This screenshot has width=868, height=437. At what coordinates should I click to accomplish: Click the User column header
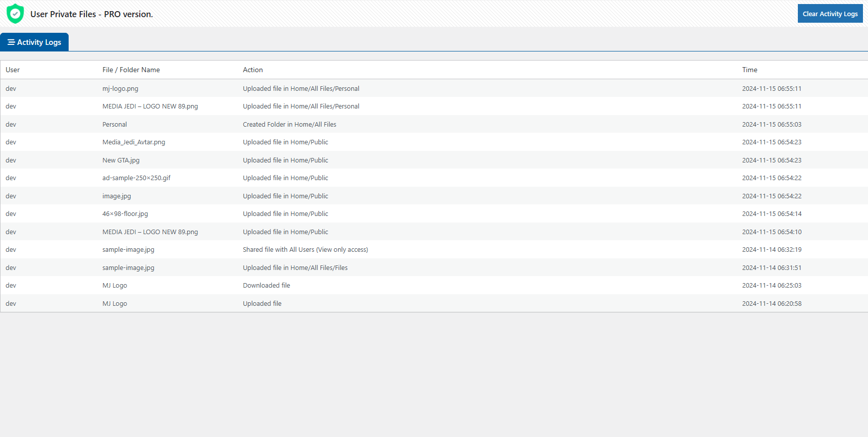[x=13, y=70]
